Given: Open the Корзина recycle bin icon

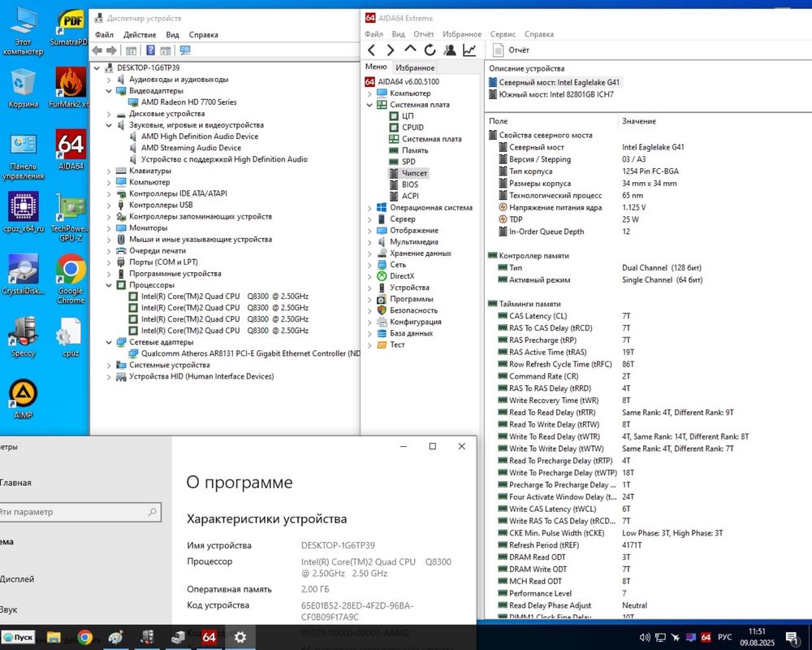Looking at the screenshot, I should tap(24, 88).
